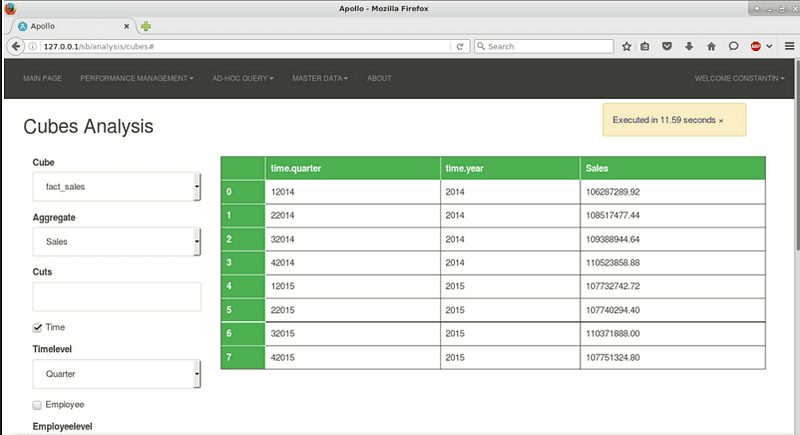Click the time.quarter column header

coord(353,168)
